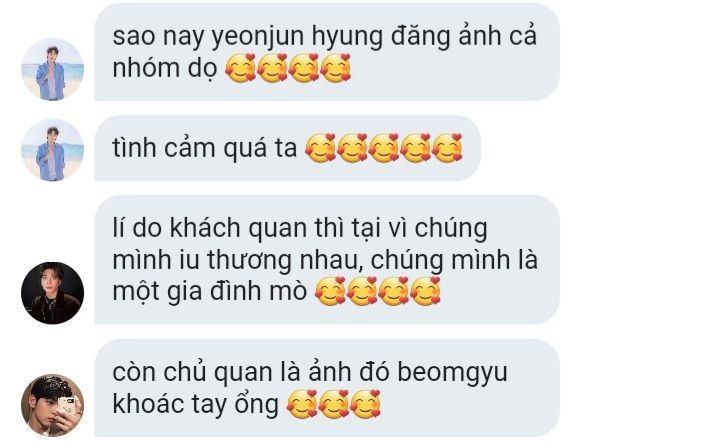Select the last heart-face emoji after 'nhóm dọ'

pos(336,68)
